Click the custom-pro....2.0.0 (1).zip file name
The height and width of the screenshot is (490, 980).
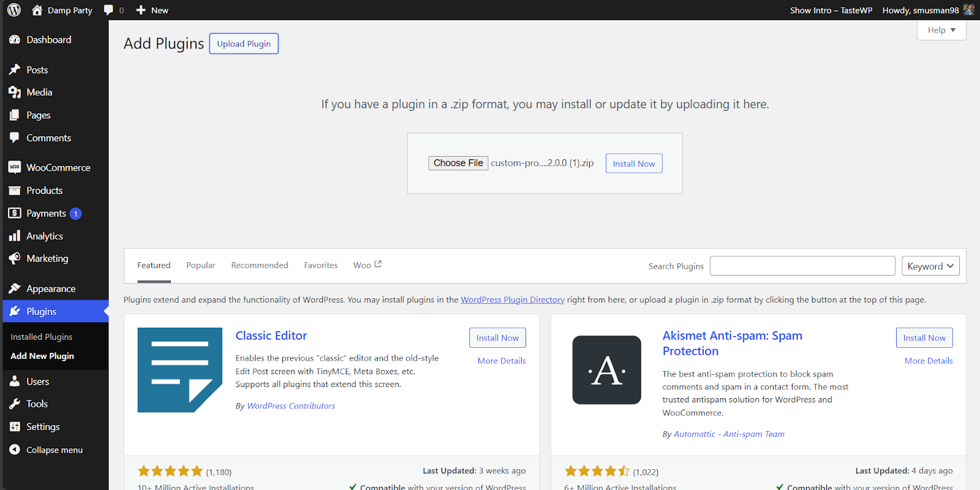tap(542, 163)
